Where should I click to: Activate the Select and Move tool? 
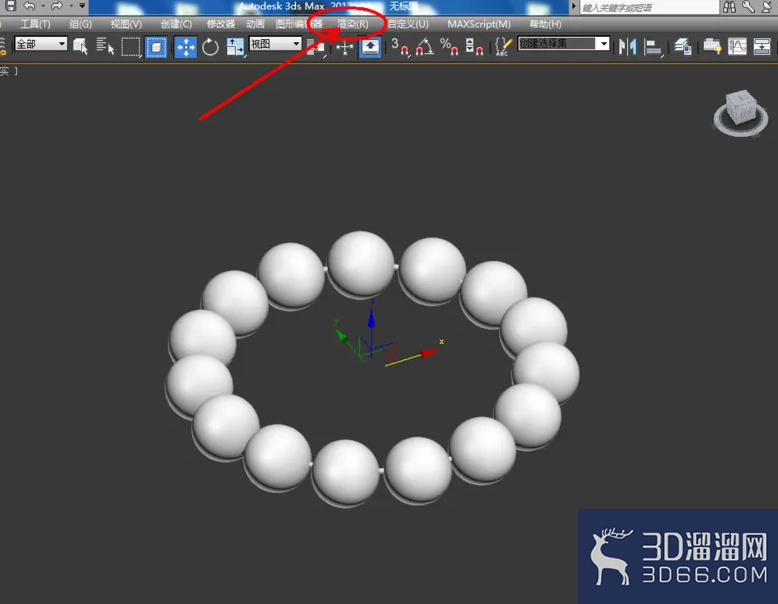186,47
